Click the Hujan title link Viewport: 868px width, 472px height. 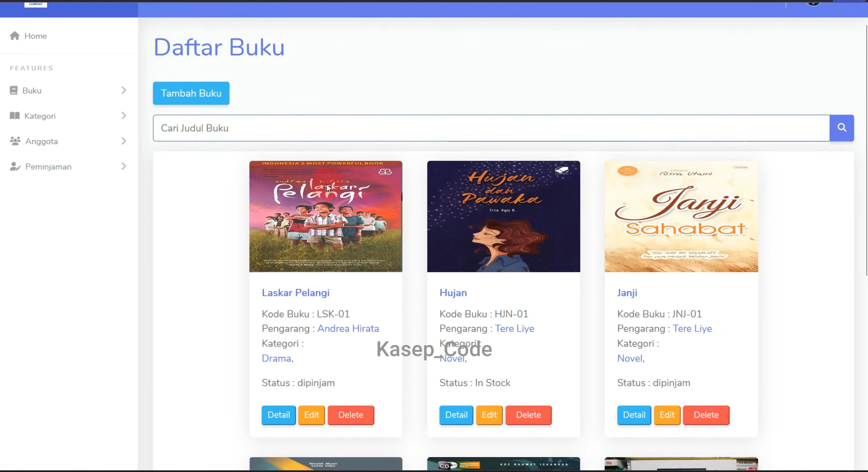tap(453, 292)
